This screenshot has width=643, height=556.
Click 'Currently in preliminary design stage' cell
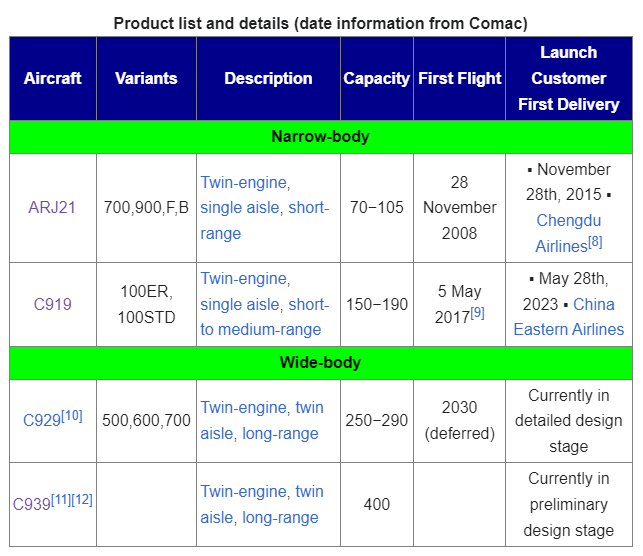coord(569,504)
